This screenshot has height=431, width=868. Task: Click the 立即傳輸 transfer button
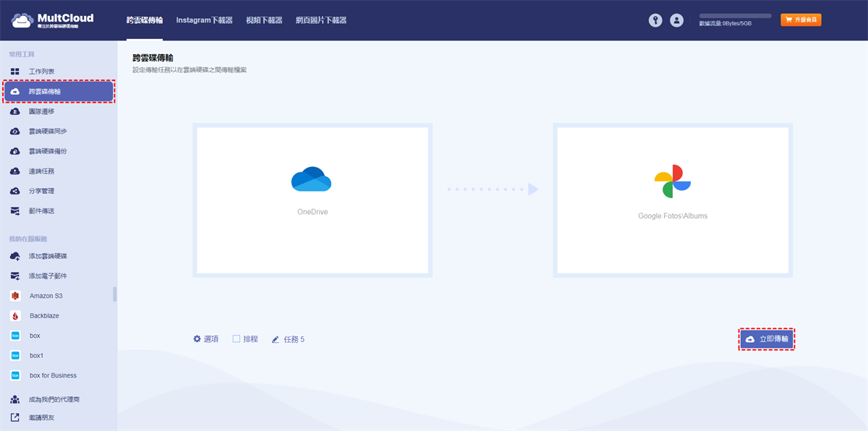click(x=767, y=339)
